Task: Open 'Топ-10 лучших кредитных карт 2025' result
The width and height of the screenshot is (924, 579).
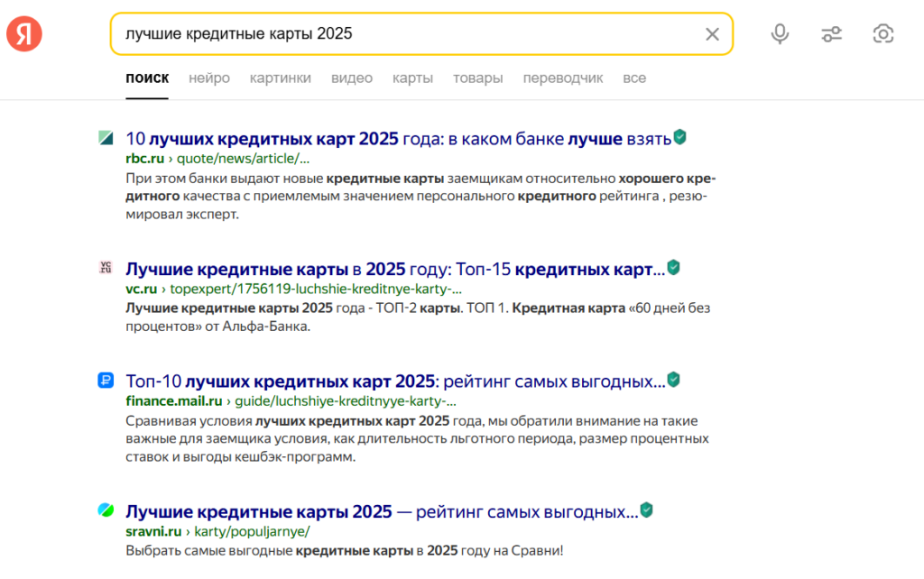Action: coord(395,381)
